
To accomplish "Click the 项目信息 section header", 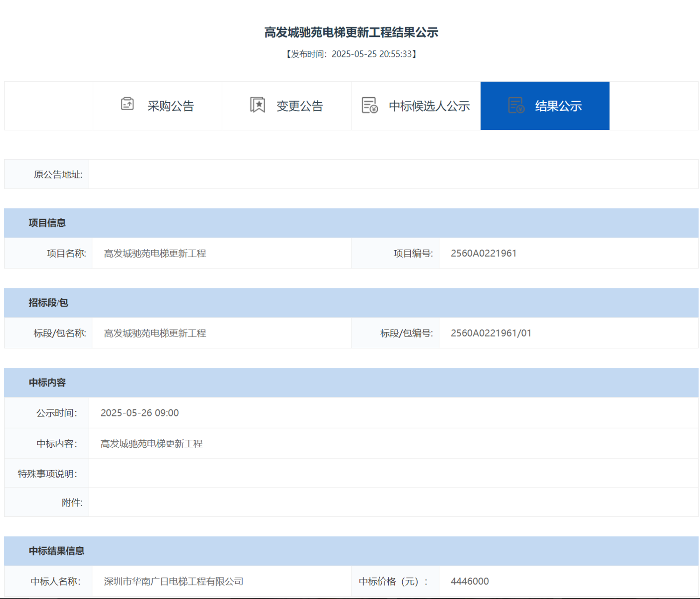I will [x=351, y=223].
